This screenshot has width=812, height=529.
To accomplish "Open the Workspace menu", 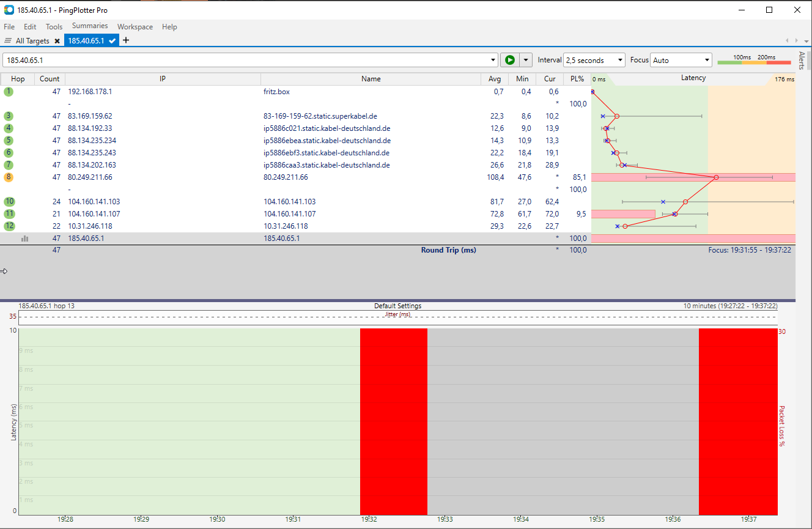I will coord(135,26).
